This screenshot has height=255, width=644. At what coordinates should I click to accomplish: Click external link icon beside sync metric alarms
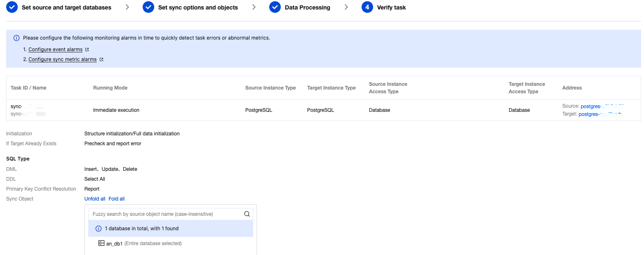[101, 59]
